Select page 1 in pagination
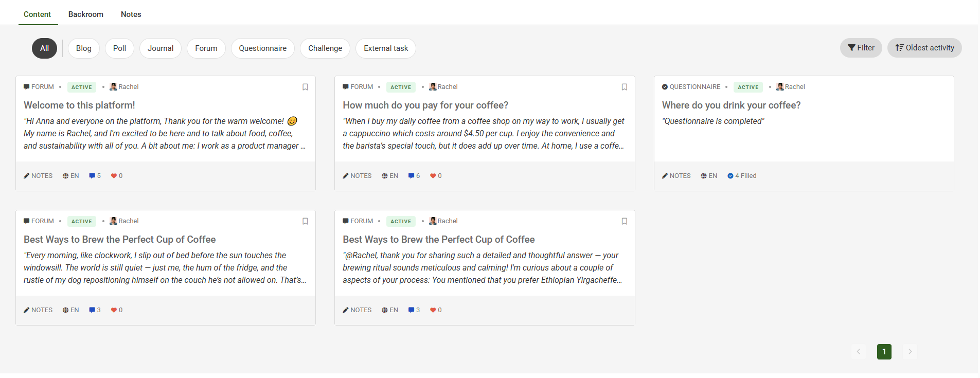 pos(884,352)
